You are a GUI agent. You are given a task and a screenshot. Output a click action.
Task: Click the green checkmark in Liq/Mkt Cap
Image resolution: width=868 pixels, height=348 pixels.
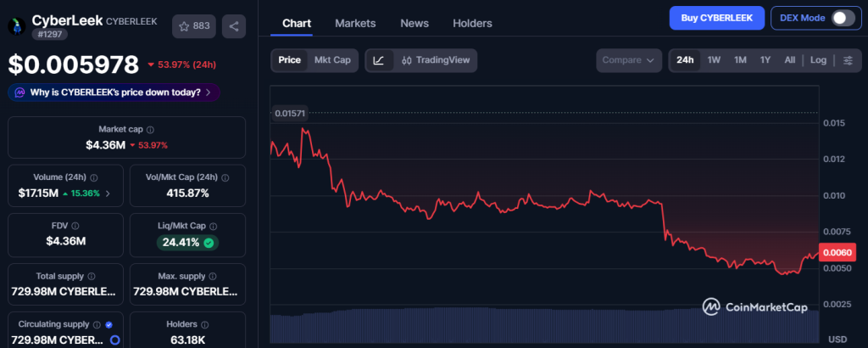209,243
